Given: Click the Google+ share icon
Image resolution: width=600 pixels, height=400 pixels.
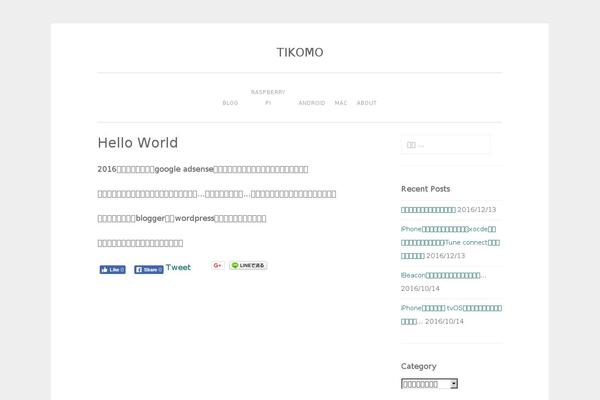Looking at the screenshot, I should [x=217, y=265].
